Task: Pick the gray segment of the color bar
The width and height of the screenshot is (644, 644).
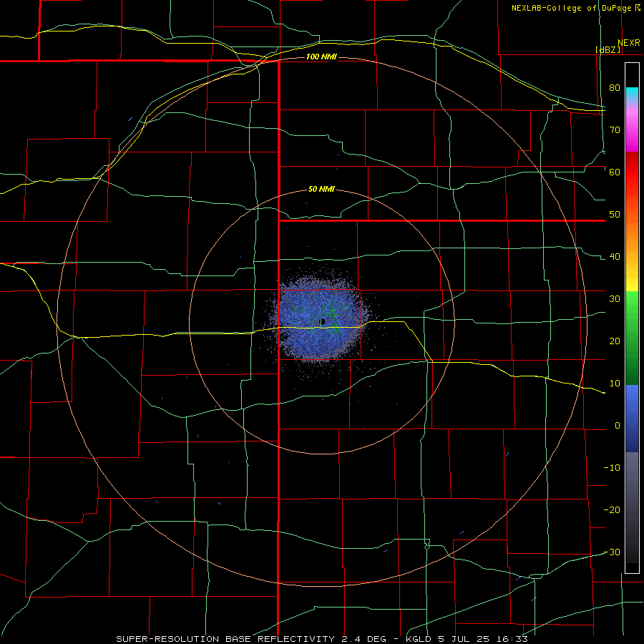Action: click(x=632, y=507)
